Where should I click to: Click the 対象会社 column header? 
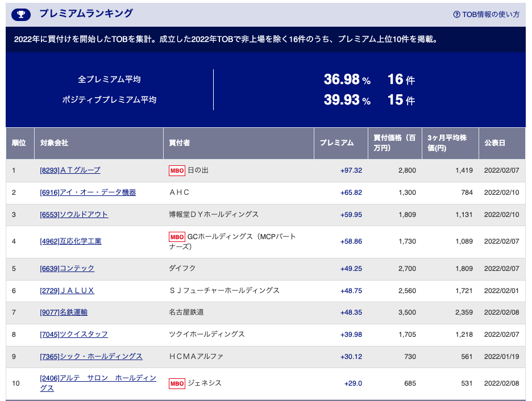pos(99,143)
